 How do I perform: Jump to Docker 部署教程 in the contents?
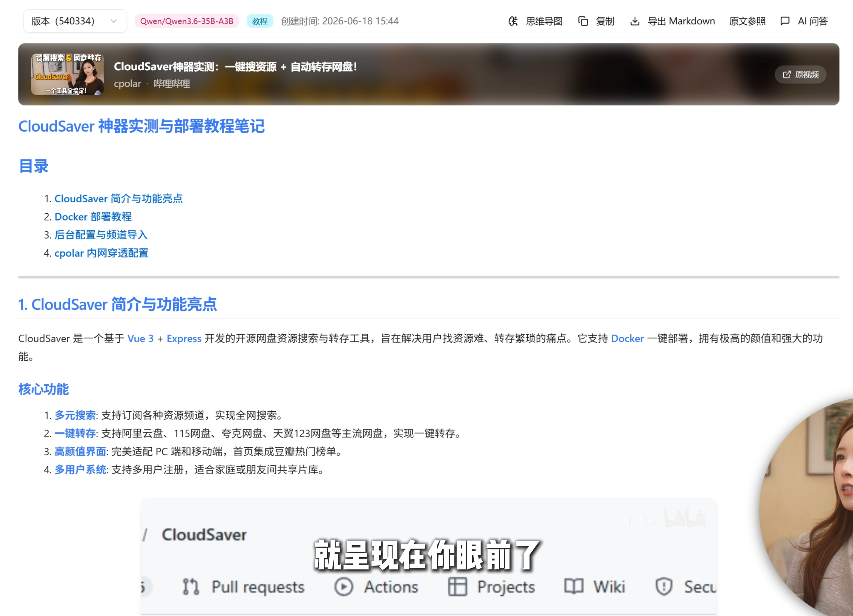93,217
